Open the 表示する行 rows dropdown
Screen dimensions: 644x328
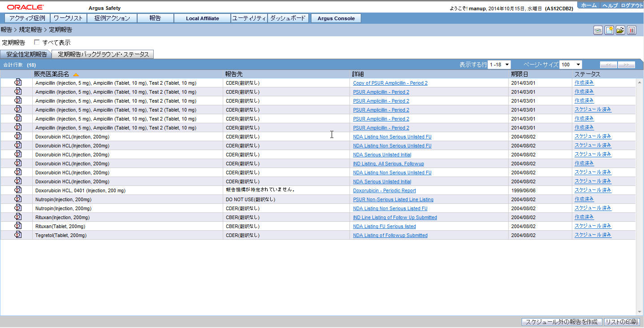(x=499, y=65)
